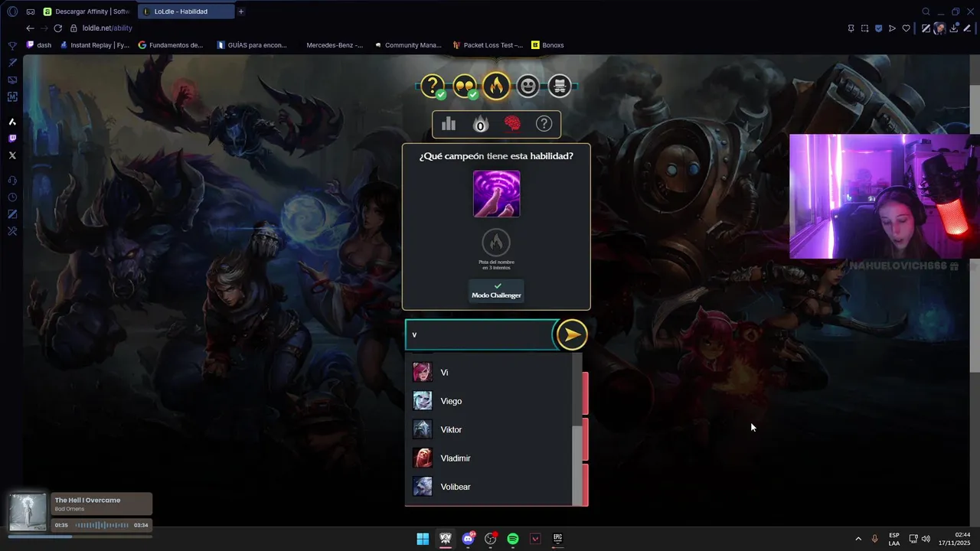Open the Fundamentos de... bookmark
Viewport: 980px width, 551px height.
[x=171, y=45]
